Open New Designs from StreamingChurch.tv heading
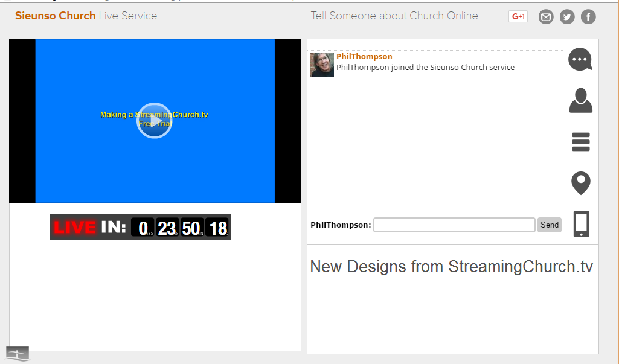619x364 pixels. point(451,267)
